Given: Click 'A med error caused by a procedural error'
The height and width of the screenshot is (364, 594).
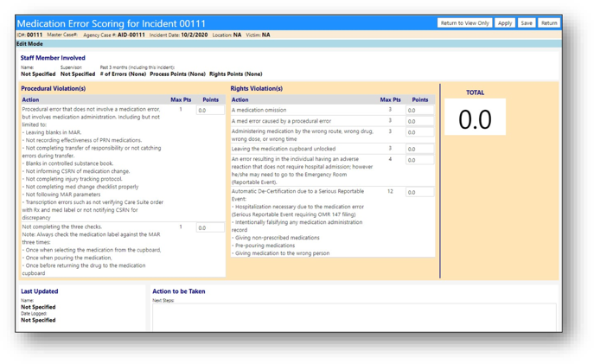Looking at the screenshot, I should [x=281, y=121].
